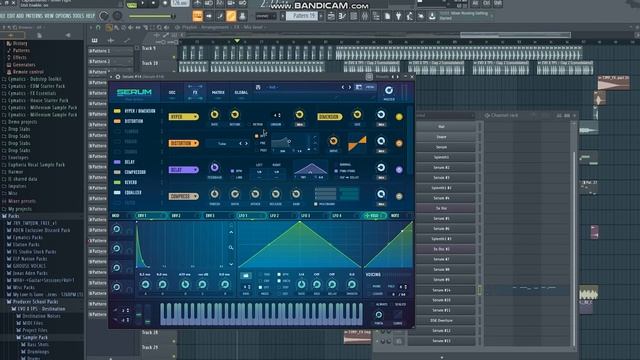The height and width of the screenshot is (360, 640).
Task: Go to next Serum preset arrow
Action: (x=350, y=87)
